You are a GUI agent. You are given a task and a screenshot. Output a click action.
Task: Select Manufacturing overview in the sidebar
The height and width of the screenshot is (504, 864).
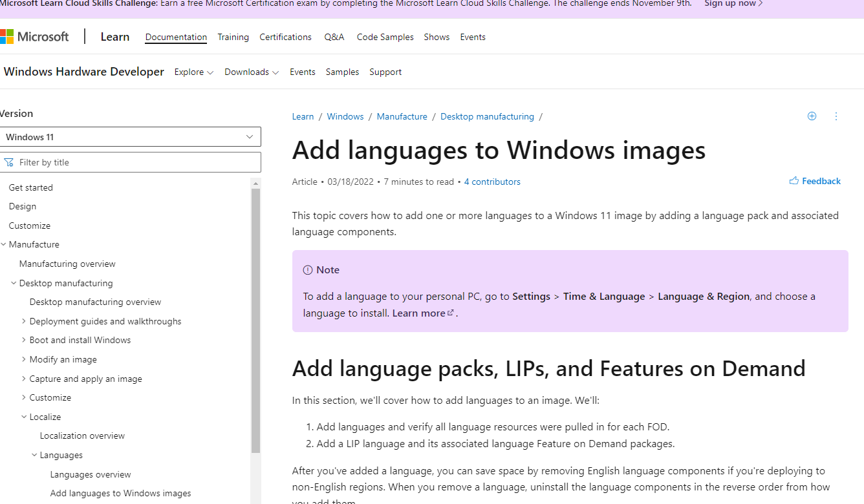(x=67, y=264)
